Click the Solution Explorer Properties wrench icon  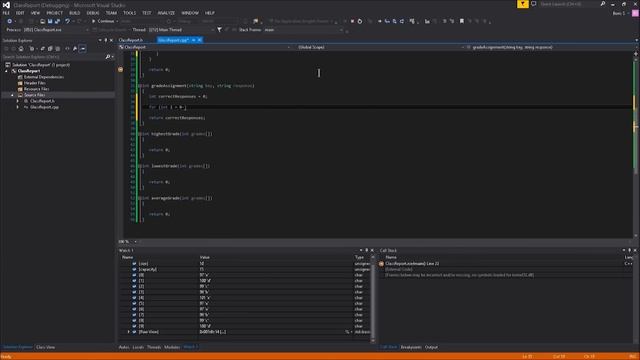click(x=75, y=49)
